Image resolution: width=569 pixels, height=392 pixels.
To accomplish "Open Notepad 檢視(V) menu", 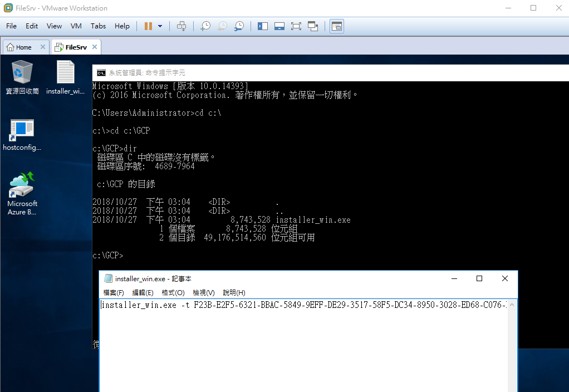I will click(204, 292).
